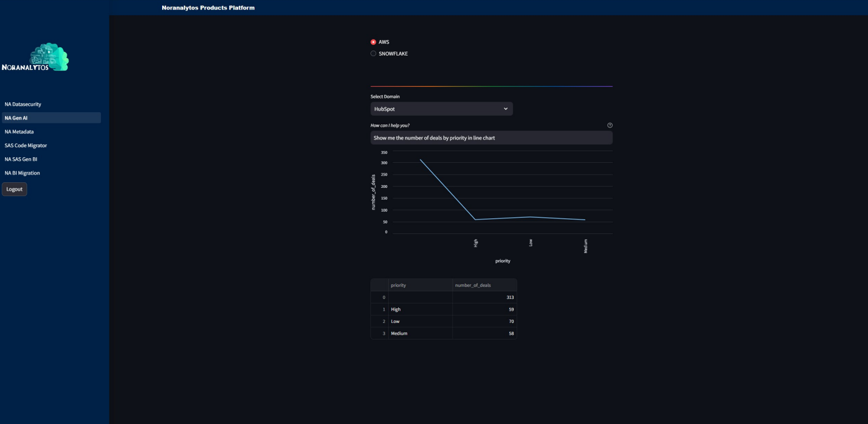Click the rainbow gradient divider line
Screen dimensions: 868x424
[491, 86]
